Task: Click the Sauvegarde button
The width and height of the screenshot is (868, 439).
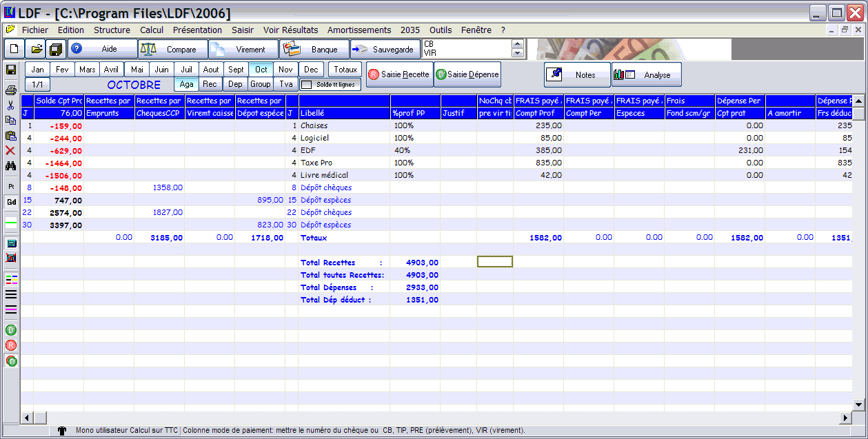Action: [385, 49]
